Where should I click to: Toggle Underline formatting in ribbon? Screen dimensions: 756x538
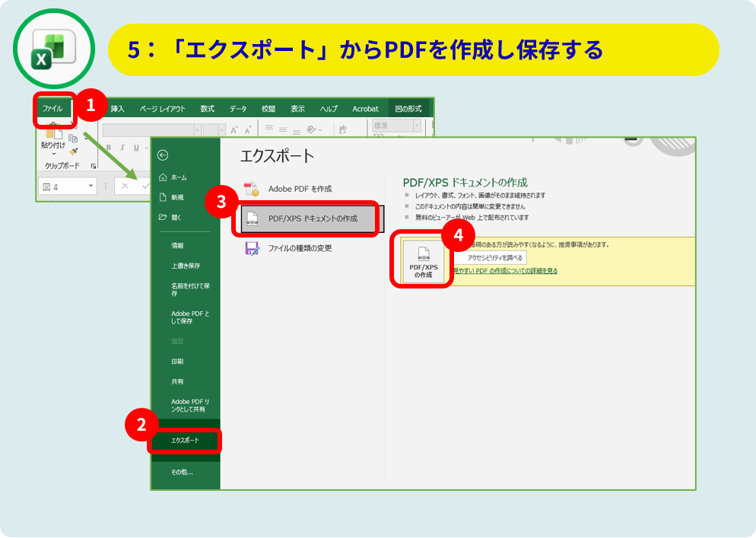pos(136,148)
